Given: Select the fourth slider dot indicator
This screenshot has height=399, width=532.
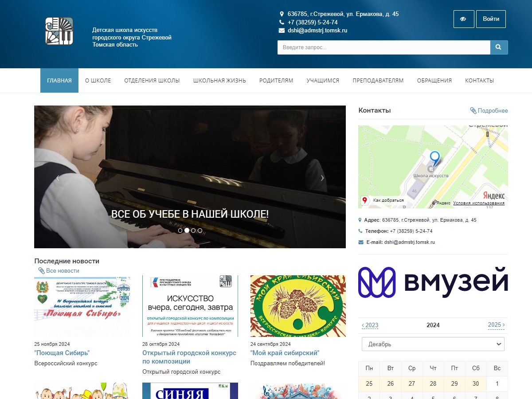Looking at the screenshot, I should pyautogui.click(x=200, y=231).
